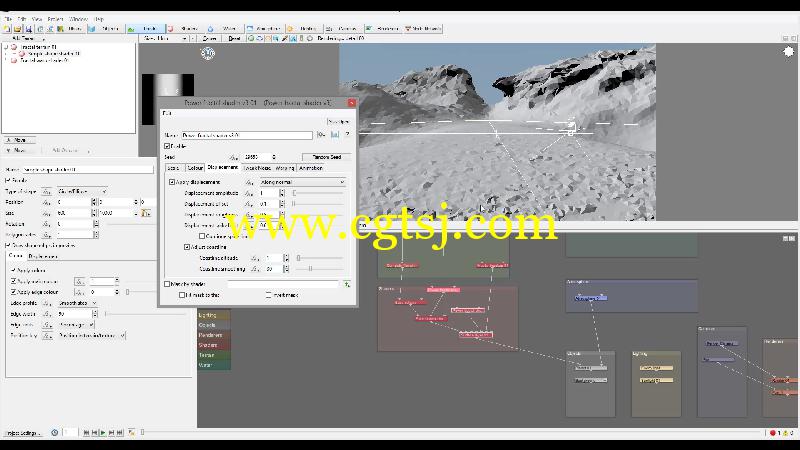800x450 pixels.
Task: Toggle the Mask by shader checkbox
Action: click(x=167, y=284)
